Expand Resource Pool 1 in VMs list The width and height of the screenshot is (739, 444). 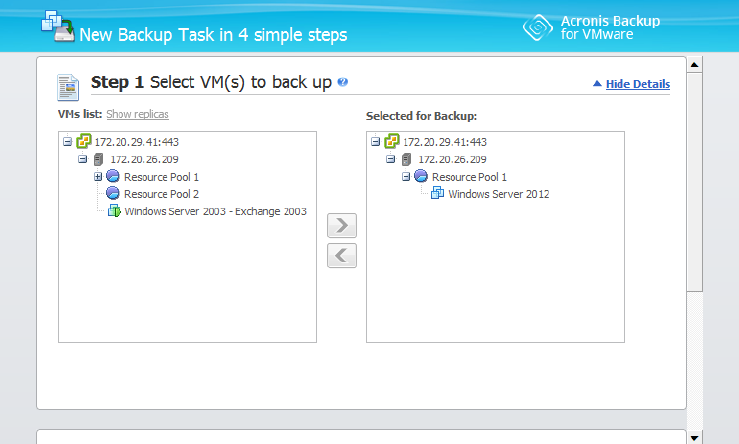[x=98, y=177]
